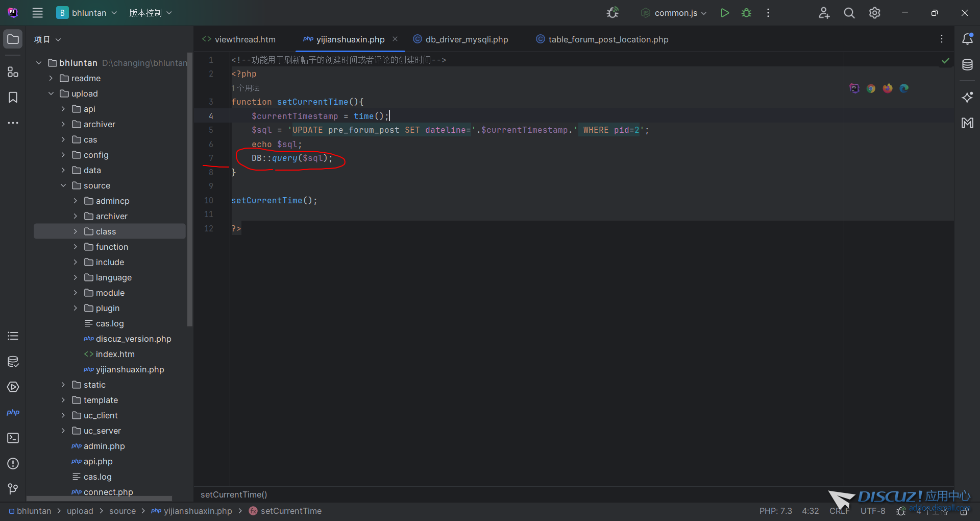Open page in Chrome browser icon
This screenshot has width=980, height=521.
tap(871, 88)
